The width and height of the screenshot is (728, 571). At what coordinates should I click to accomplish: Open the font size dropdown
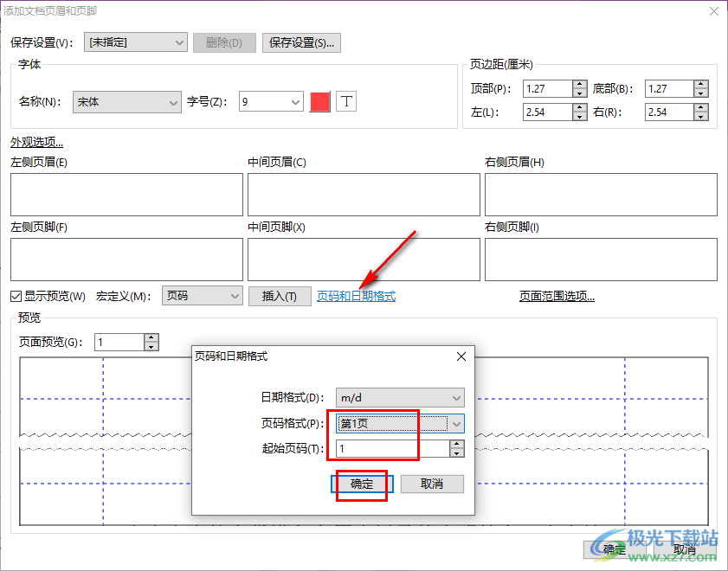click(x=271, y=102)
